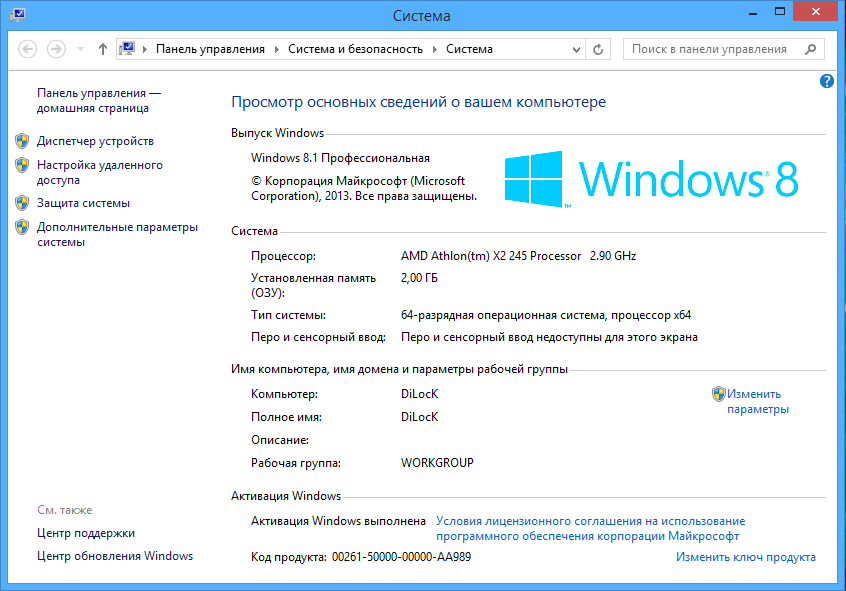846x591 pixels.
Task: Click 'Windows 8.1 Профессиональная' text
Action: coord(340,158)
